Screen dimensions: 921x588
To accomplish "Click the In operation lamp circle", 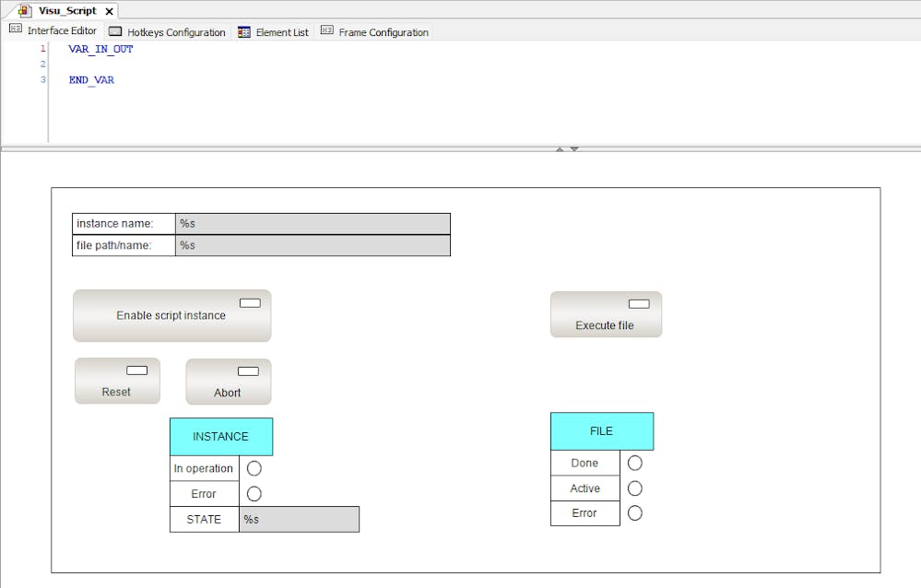I will click(254, 468).
